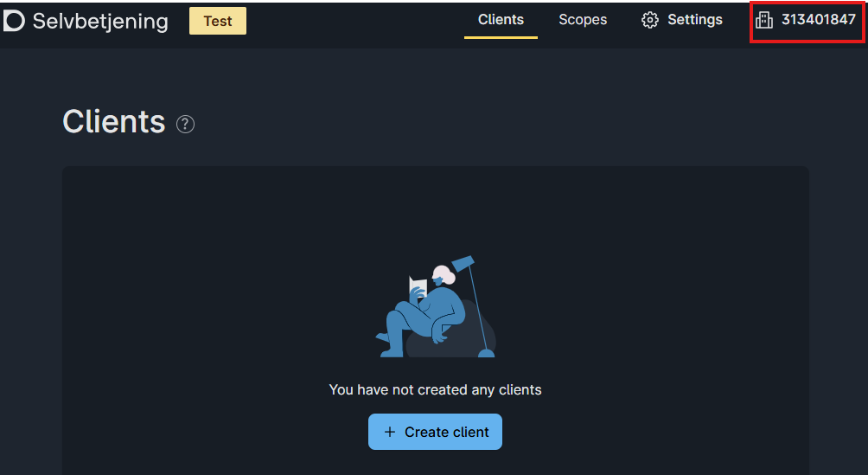Click the Settings gear icon
The width and height of the screenshot is (868, 475).
[650, 20]
